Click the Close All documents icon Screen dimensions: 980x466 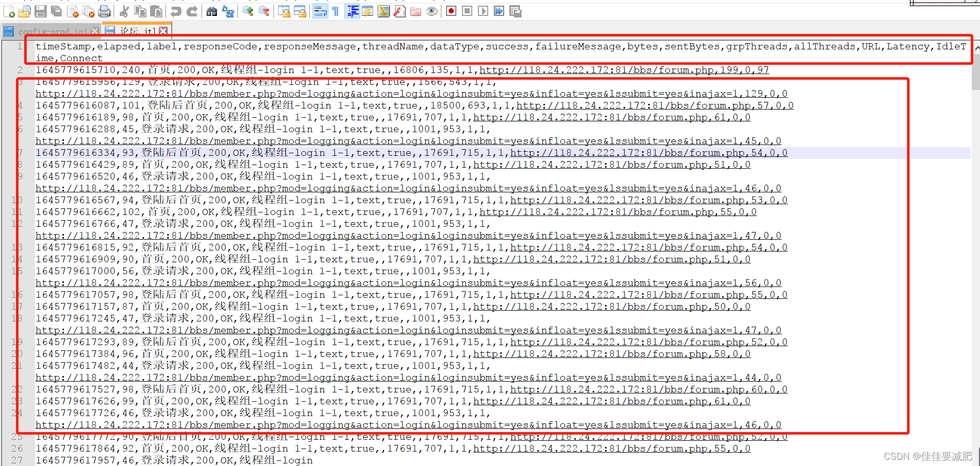[x=88, y=11]
